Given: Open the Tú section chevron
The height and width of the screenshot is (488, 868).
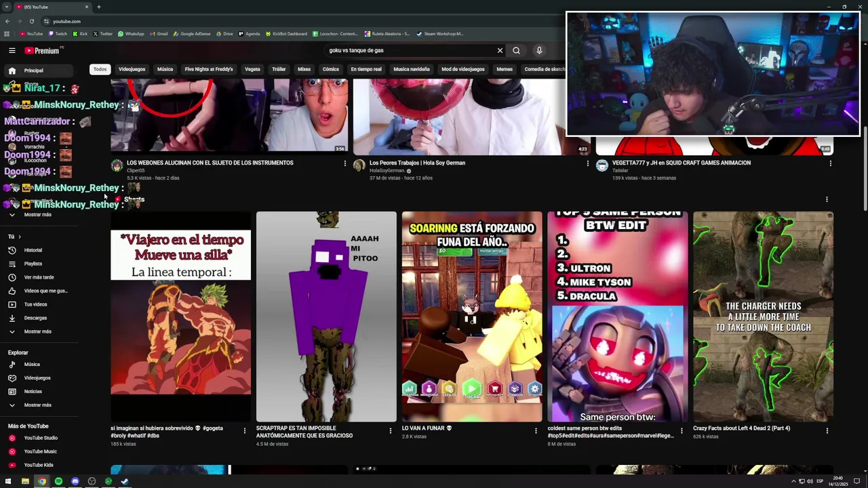Looking at the screenshot, I should coord(19,237).
